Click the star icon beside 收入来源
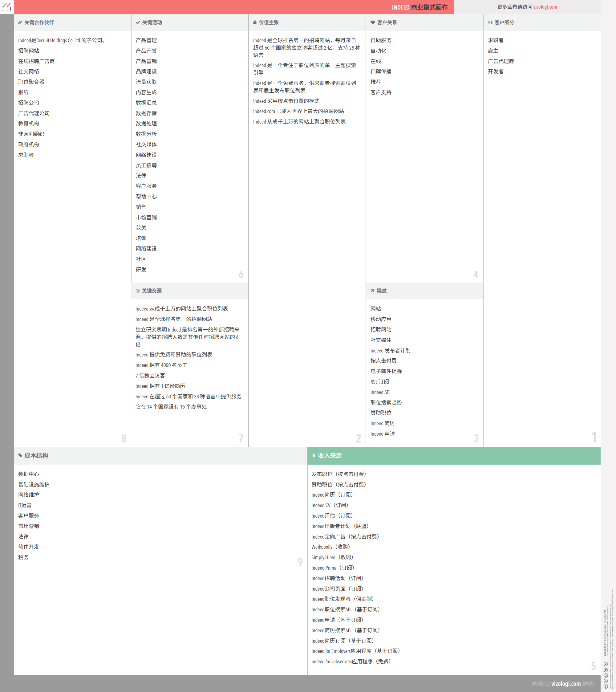616x692 pixels. pos(314,456)
